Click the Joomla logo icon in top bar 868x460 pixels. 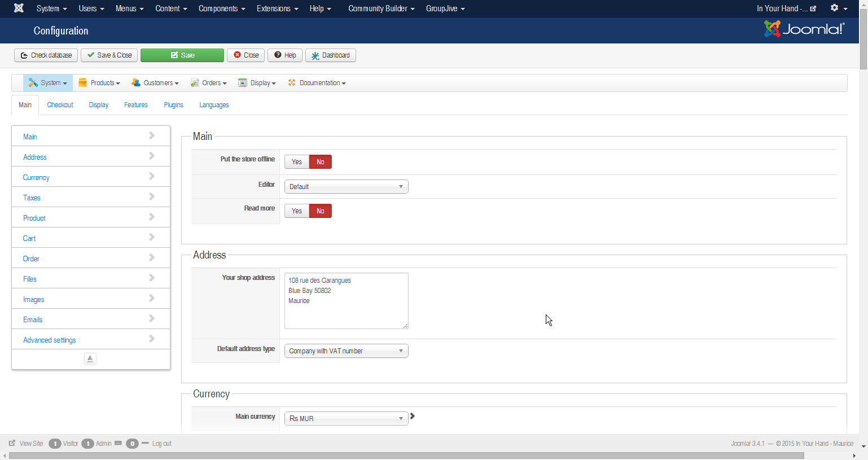(x=19, y=8)
